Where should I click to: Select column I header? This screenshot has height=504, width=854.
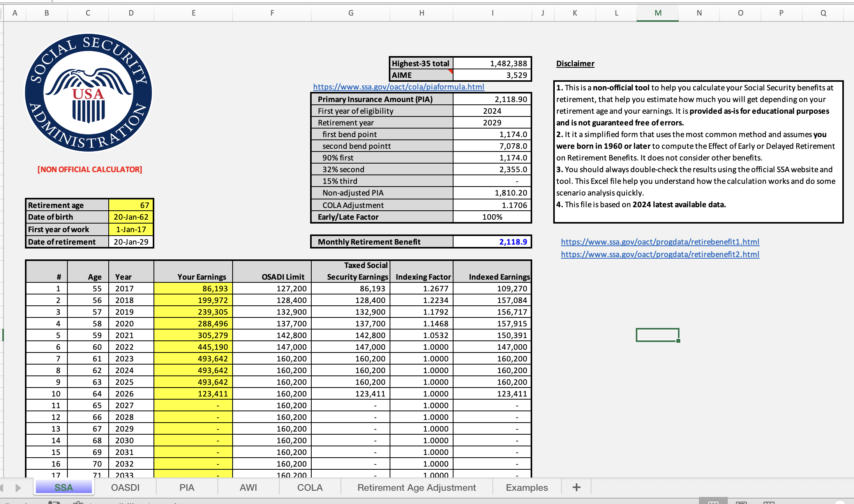click(x=492, y=13)
